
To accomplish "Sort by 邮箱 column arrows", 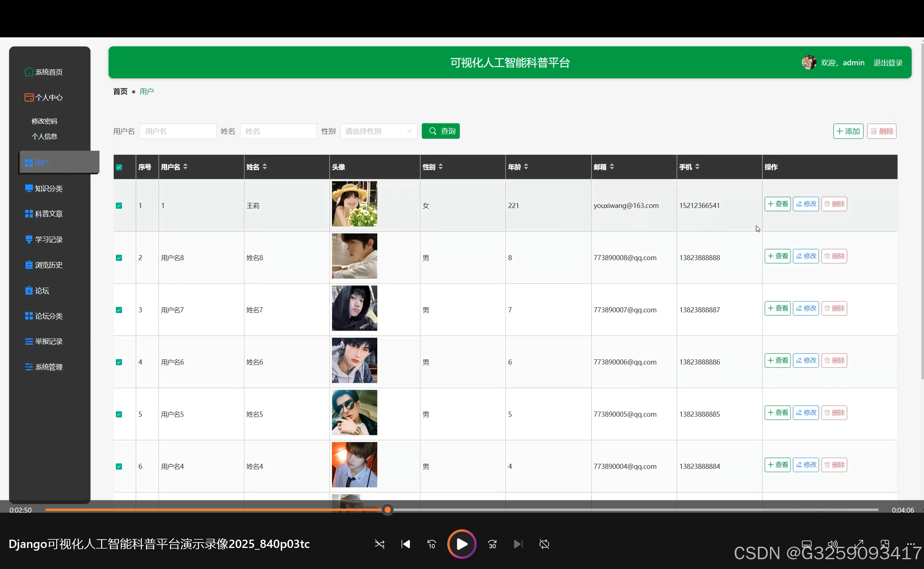I will [612, 167].
